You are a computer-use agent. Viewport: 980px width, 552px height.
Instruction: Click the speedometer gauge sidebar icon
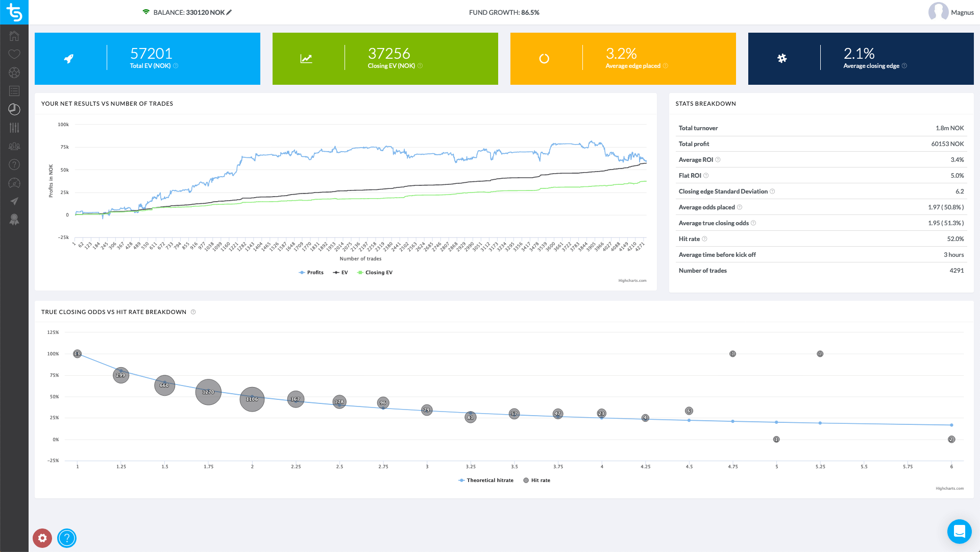point(14,183)
